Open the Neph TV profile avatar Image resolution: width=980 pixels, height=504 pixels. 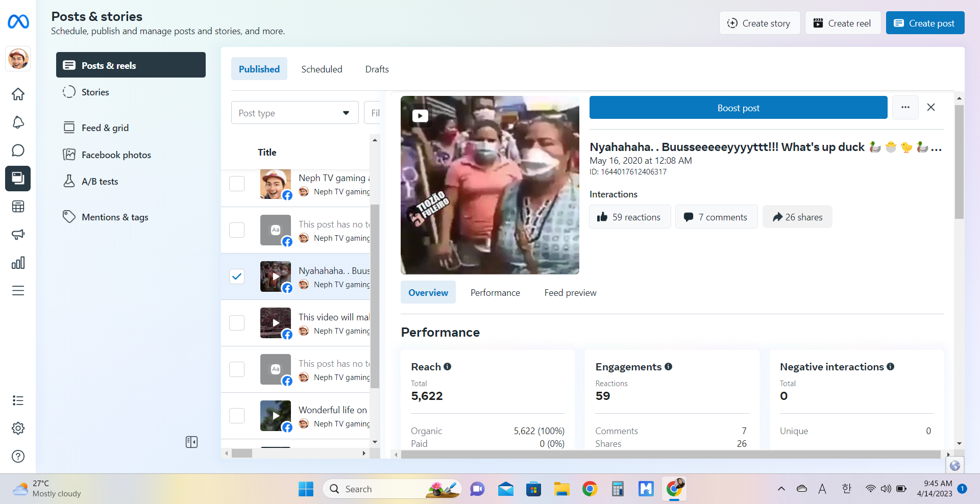click(18, 58)
